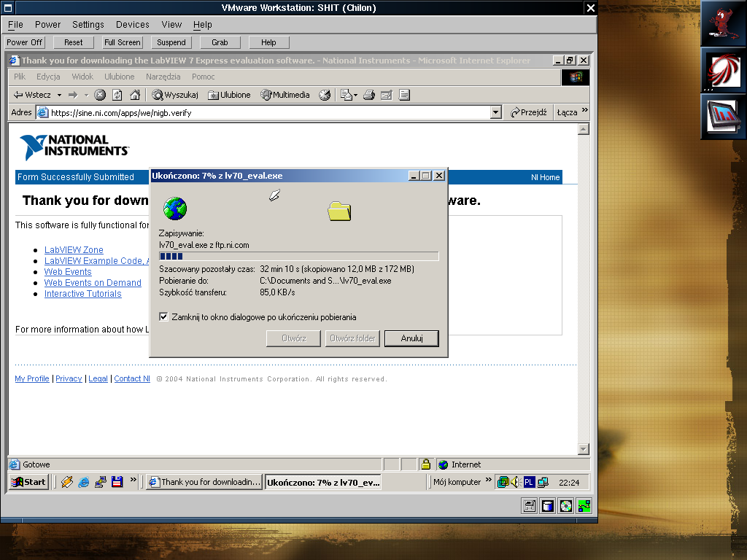This screenshot has width=747, height=560.
Task: Open the Wstecz back history dropdown arrow
Action: pos(59,95)
